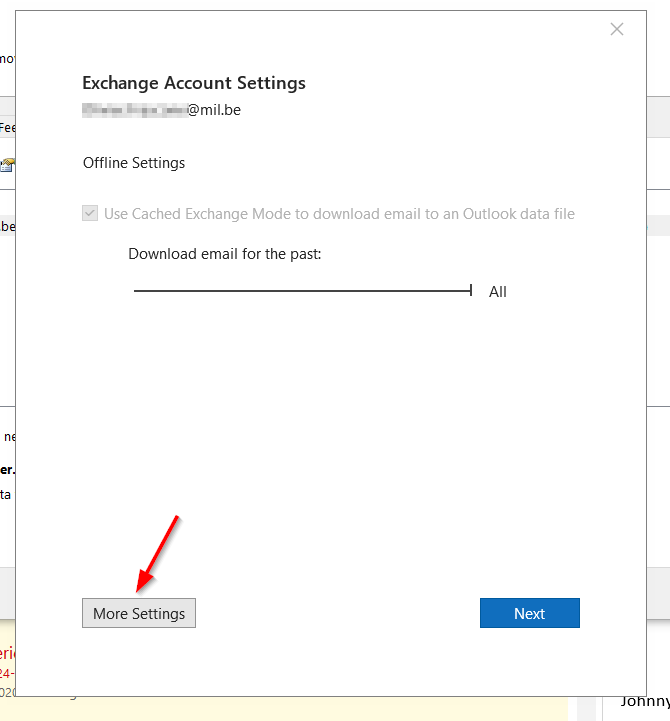
Task: Click the Johnny name in background window
Action: (x=644, y=701)
